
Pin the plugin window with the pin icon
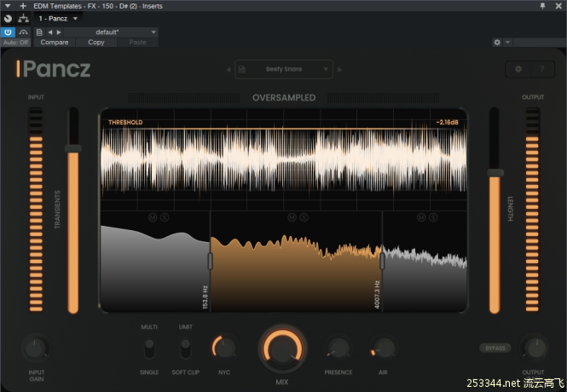[542, 6]
